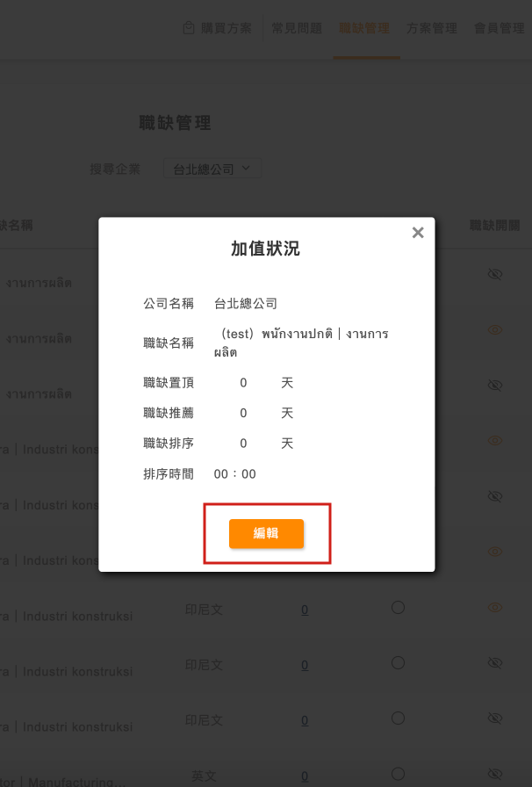532x787 pixels.
Task: Switch to the 常見問題 tab
Action: point(297,28)
